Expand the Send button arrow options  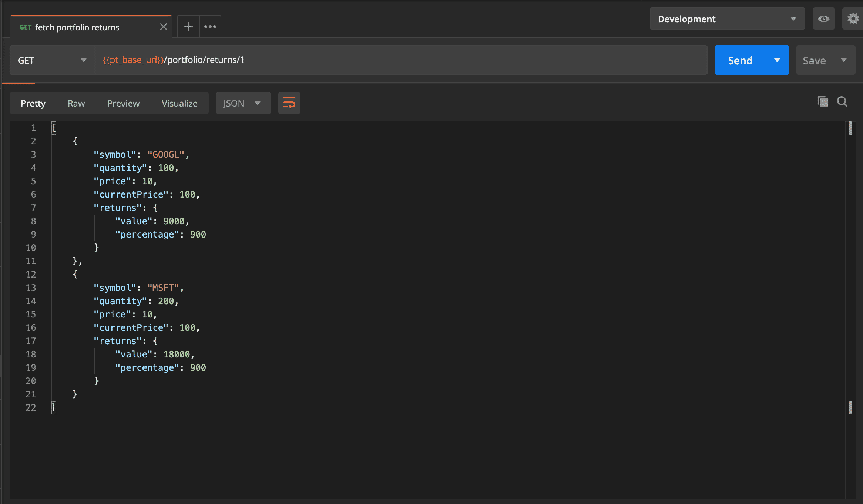777,60
